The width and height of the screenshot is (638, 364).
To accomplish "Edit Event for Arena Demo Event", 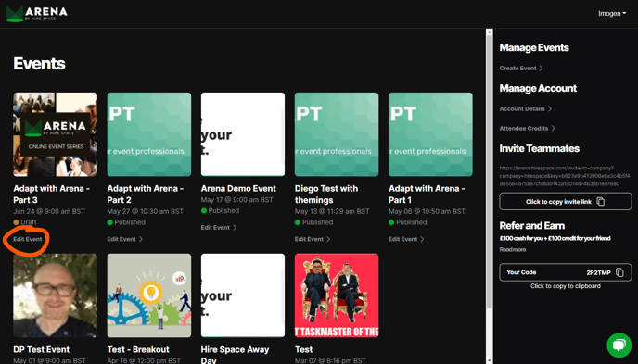I will [219, 228].
